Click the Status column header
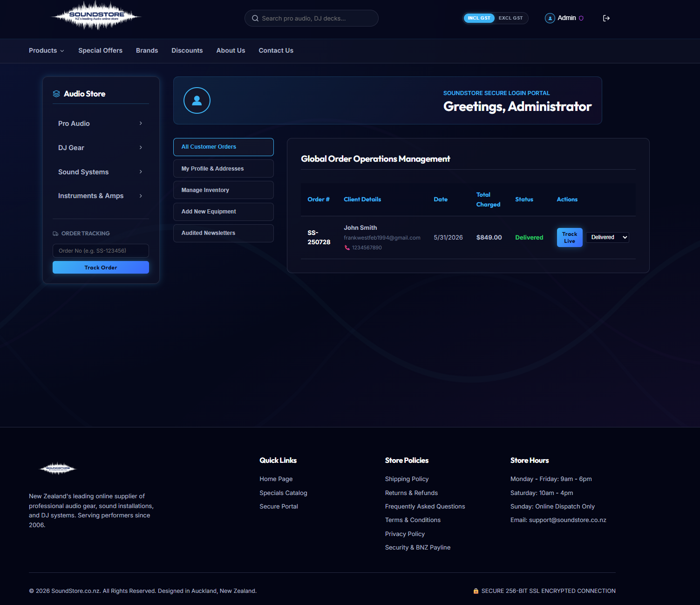Viewport: 700px width, 605px height. tap(524, 199)
